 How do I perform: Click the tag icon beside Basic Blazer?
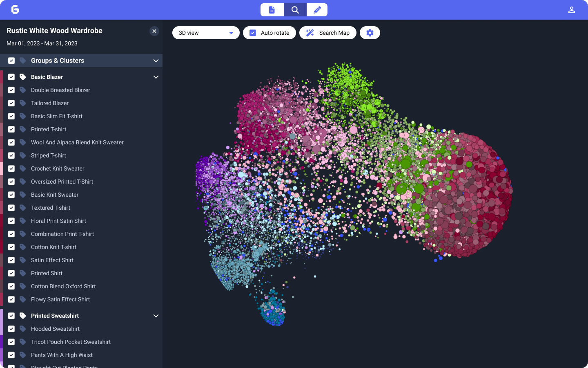(x=23, y=77)
